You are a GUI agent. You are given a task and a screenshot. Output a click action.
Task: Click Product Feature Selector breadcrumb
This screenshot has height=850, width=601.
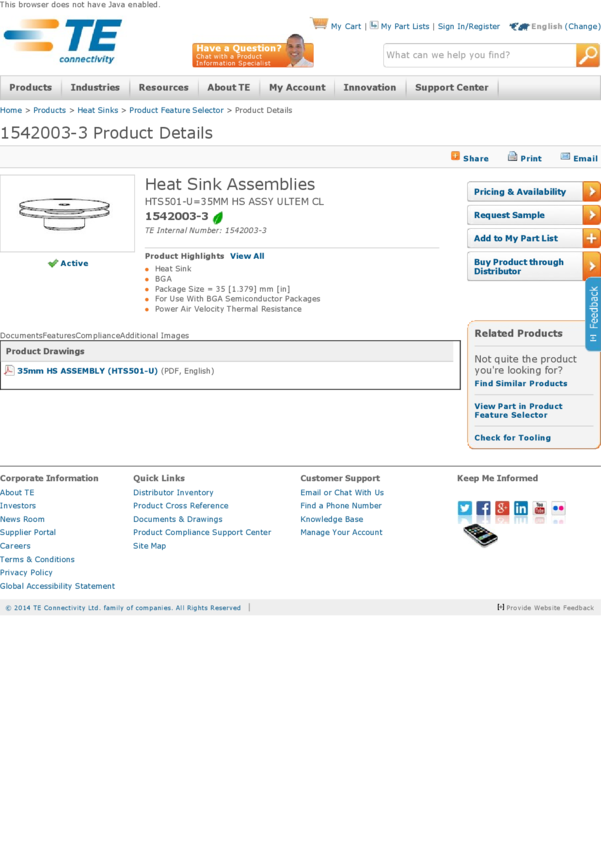[x=176, y=110]
